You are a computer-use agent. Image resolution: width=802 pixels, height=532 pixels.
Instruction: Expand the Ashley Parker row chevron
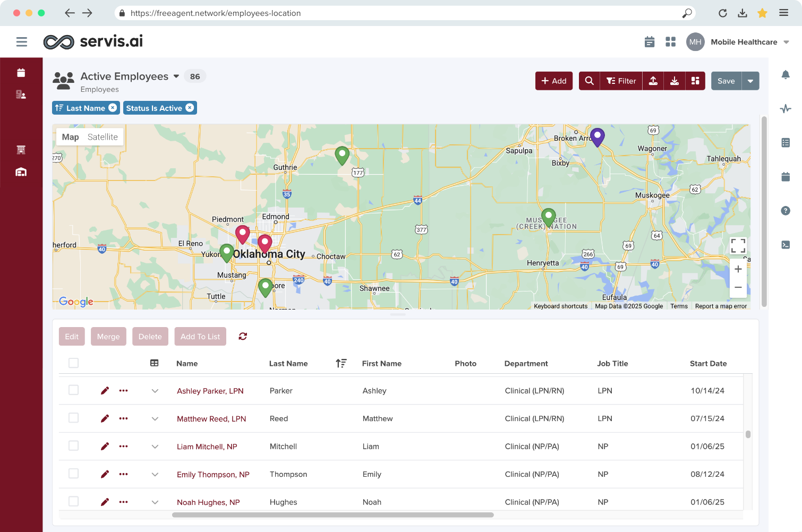pos(155,391)
